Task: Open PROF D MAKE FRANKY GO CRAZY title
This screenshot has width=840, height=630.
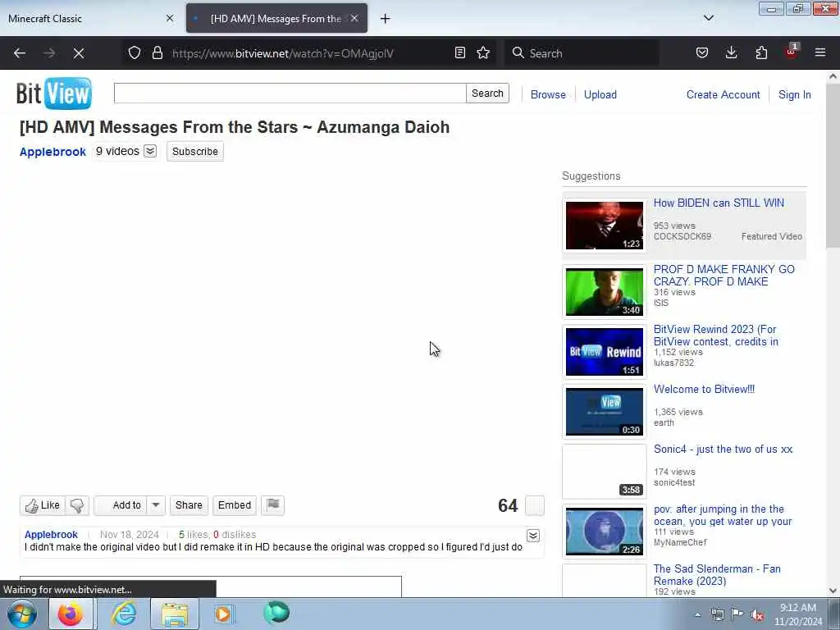Action: (724, 276)
